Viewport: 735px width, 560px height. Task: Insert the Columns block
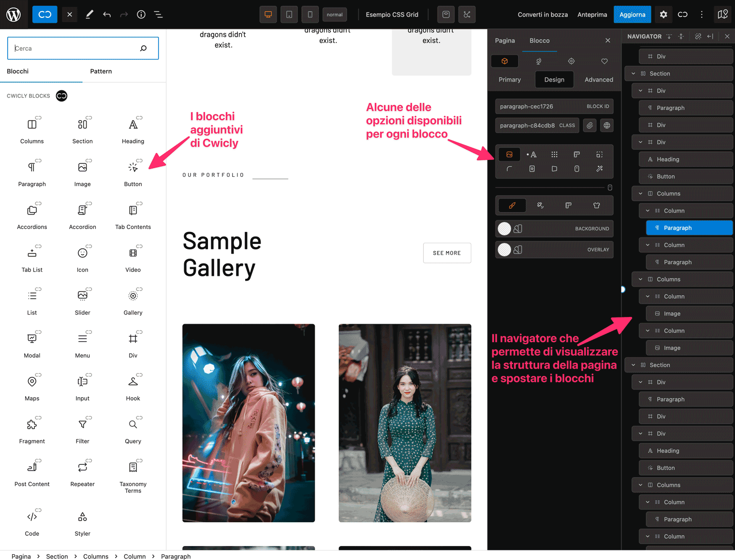click(x=32, y=130)
